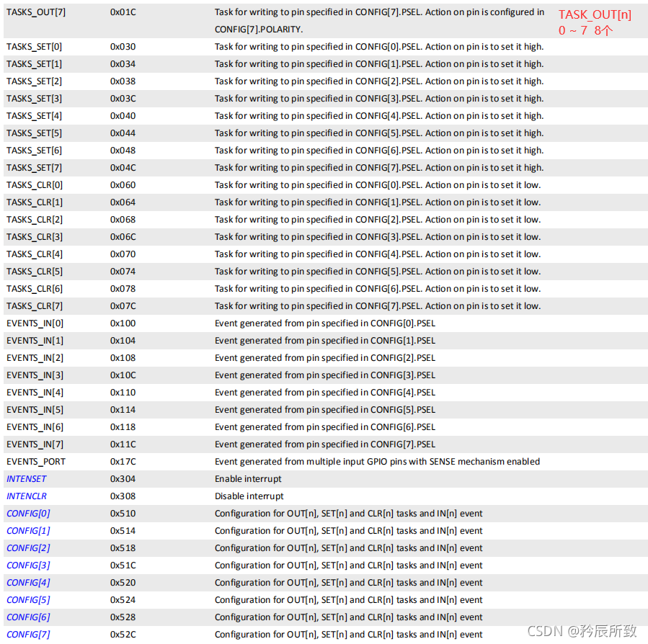Viewport: 648px width, 644px height.
Task: Click the TASKS_CLR[2] register name
Action: click(x=35, y=220)
